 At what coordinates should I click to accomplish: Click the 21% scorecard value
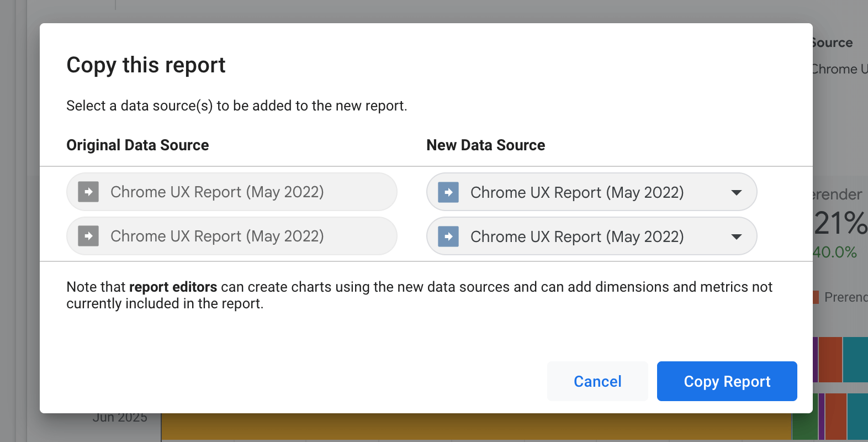(x=840, y=223)
